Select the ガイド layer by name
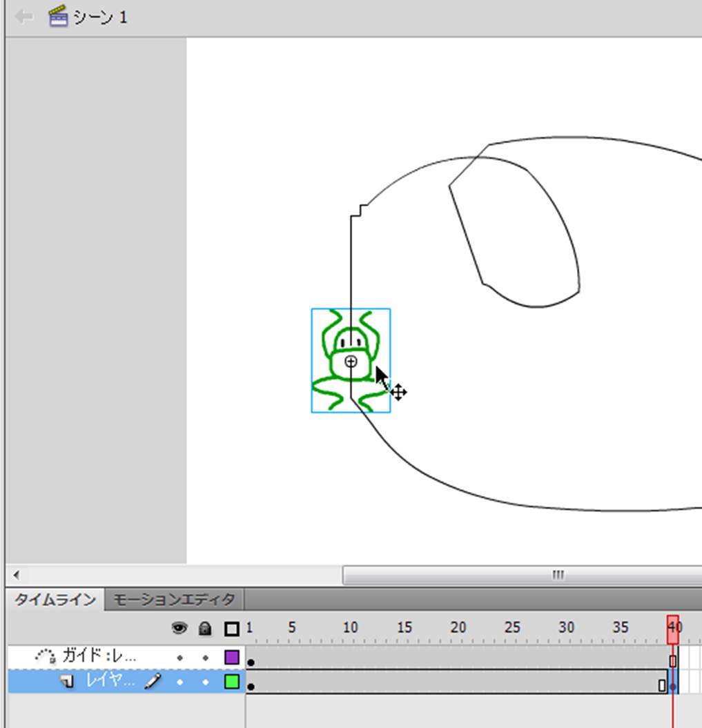 [x=99, y=656]
